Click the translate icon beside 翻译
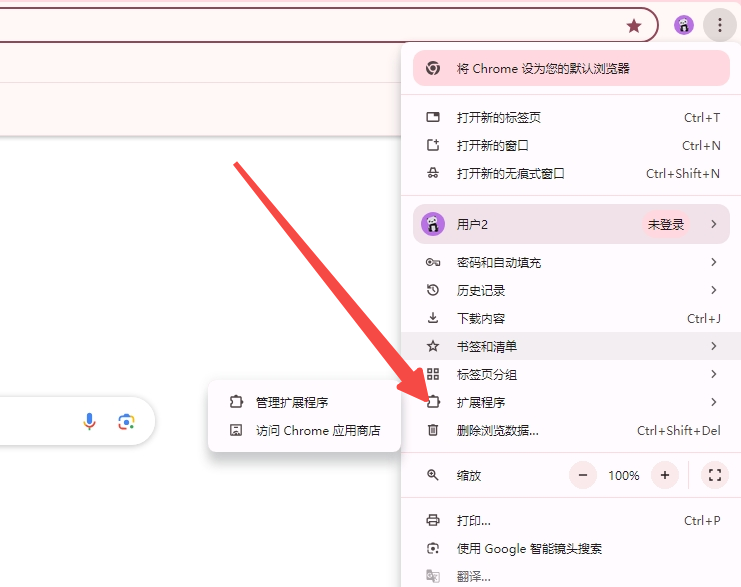 [433, 576]
